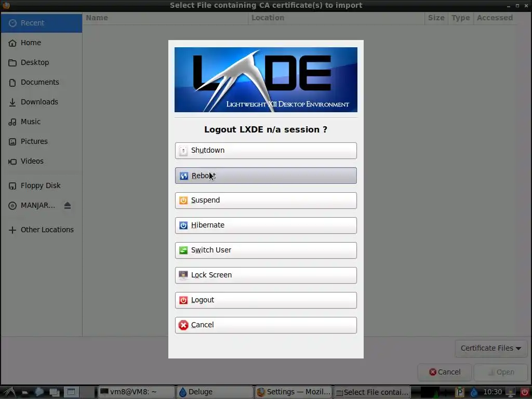The height and width of the screenshot is (399, 532).
Task: Open Recent in file chooser sidebar
Action: tap(42, 23)
